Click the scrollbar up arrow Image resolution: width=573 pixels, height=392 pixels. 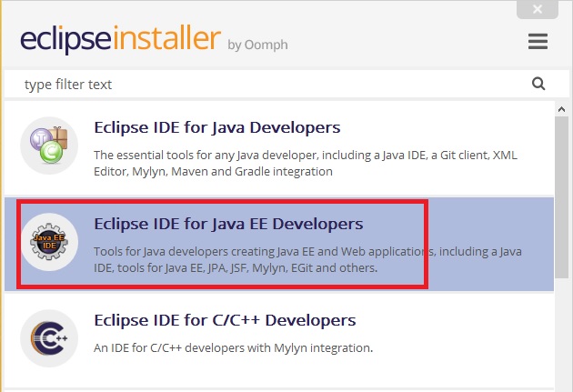[561, 109]
